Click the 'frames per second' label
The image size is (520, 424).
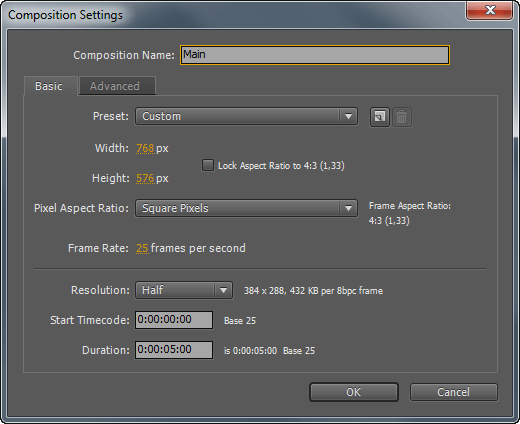point(198,248)
